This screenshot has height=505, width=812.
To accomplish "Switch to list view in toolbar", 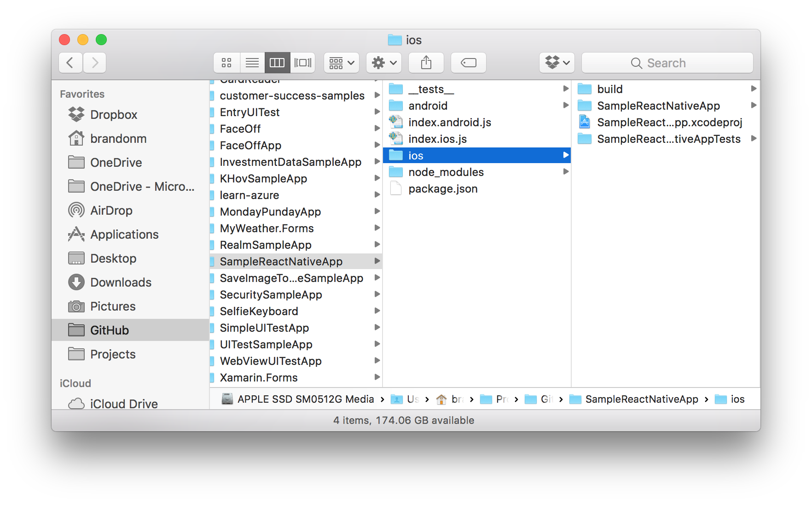I will tap(252, 63).
